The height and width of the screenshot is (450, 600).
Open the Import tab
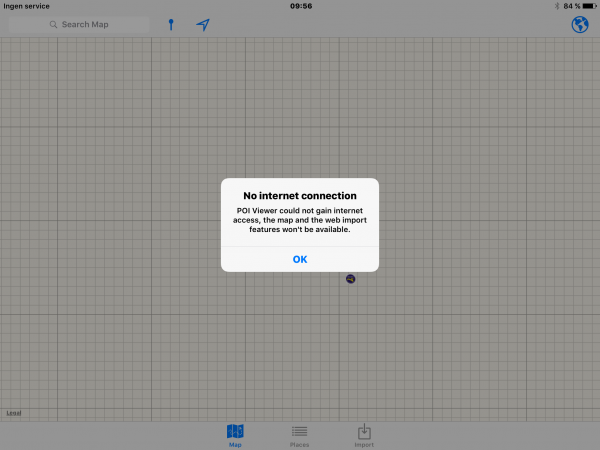(364, 434)
